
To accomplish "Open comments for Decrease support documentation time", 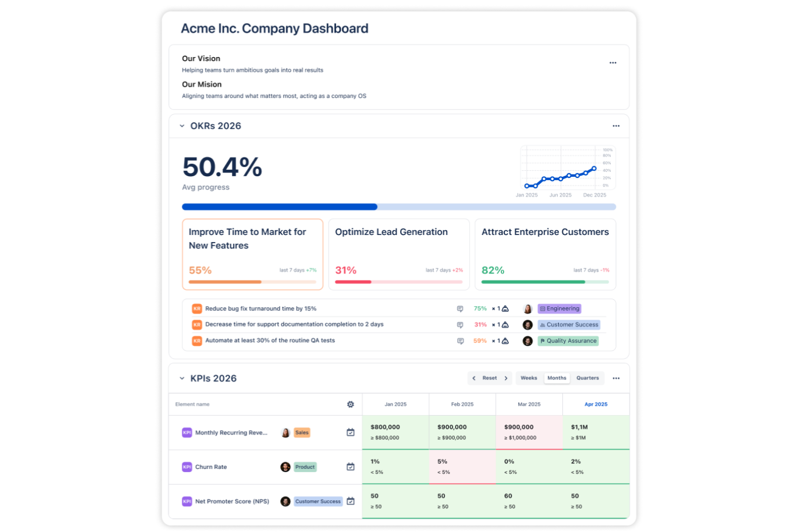I will [460, 325].
